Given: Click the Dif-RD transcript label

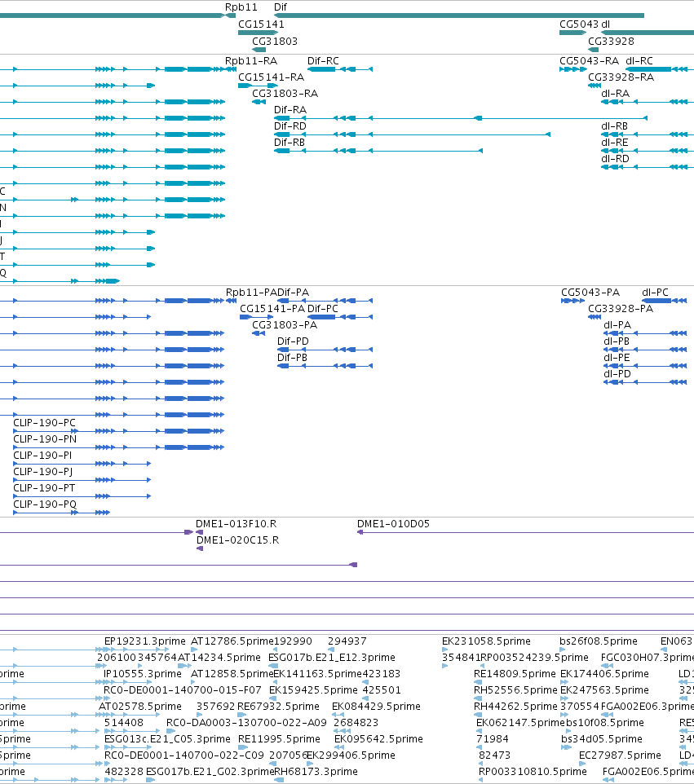Looking at the screenshot, I should click(x=290, y=126).
